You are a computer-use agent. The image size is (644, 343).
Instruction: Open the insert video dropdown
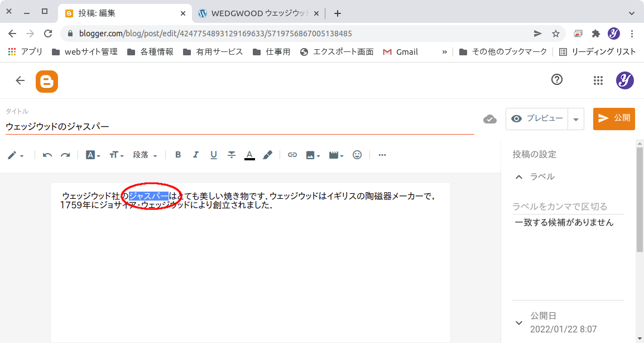coord(336,155)
